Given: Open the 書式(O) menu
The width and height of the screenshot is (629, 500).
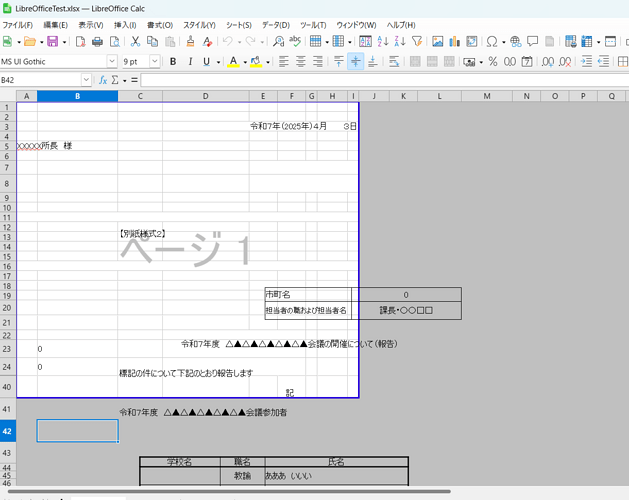Looking at the screenshot, I should pos(160,25).
